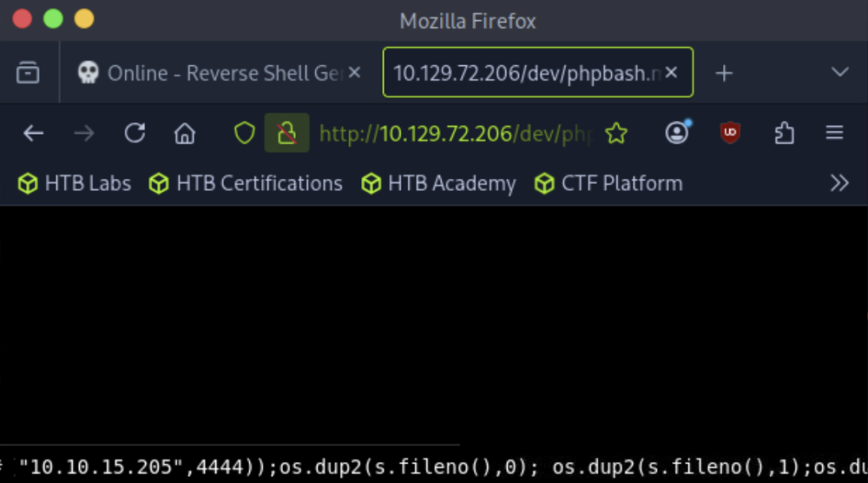The width and height of the screenshot is (868, 483).
Task: Open a new tab with plus button
Action: click(724, 73)
